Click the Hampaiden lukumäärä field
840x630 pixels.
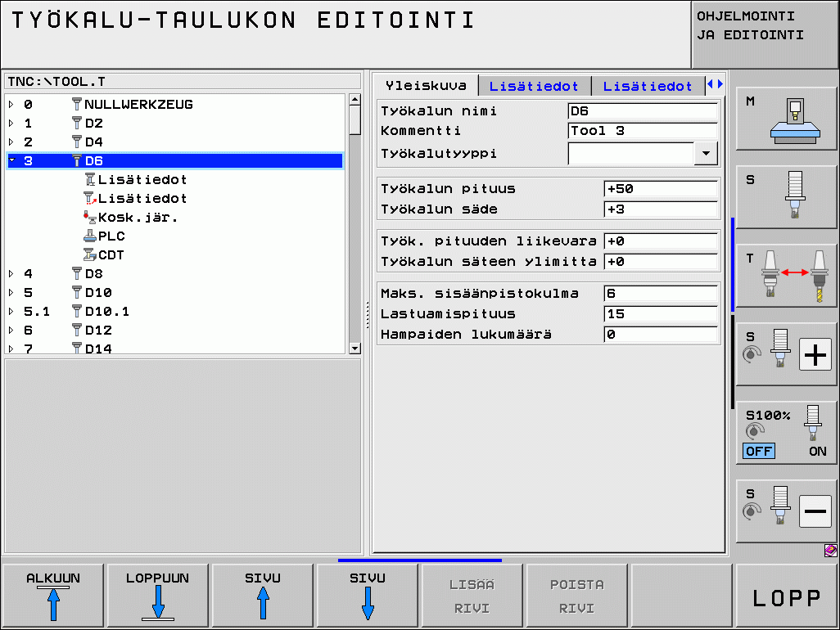661,334
